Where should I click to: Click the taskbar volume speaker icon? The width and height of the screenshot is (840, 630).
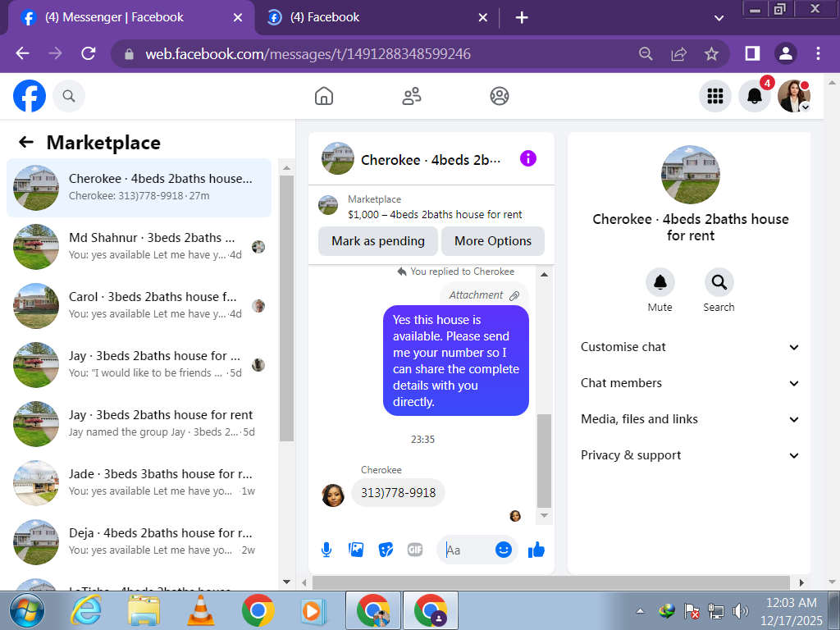tap(741, 610)
